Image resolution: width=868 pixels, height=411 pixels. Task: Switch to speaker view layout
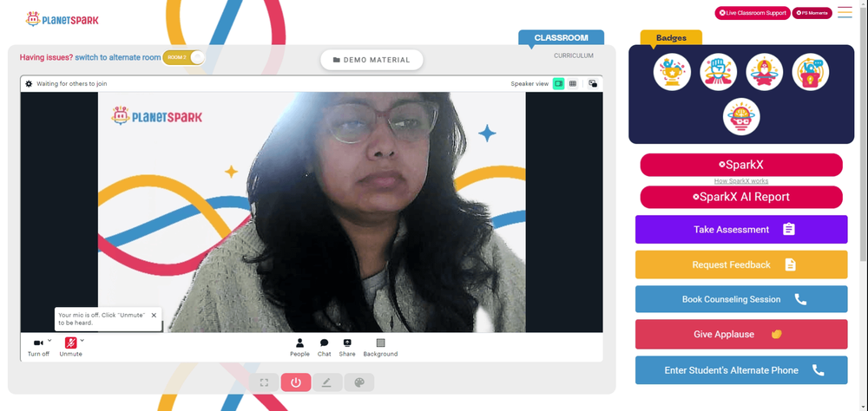pos(558,83)
